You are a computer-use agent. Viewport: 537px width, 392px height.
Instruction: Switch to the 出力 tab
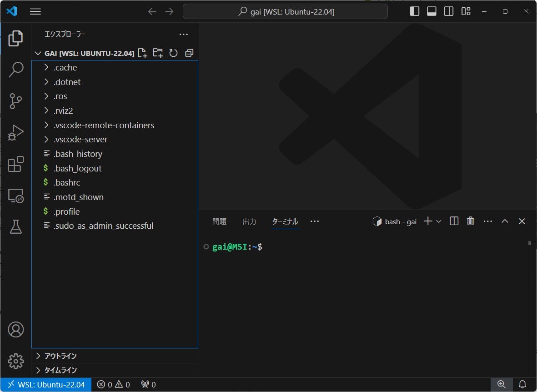click(249, 222)
